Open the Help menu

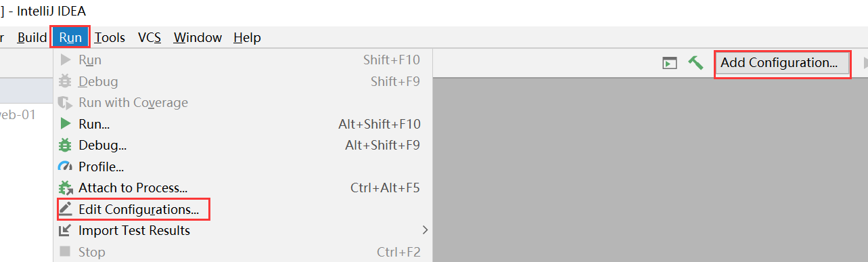click(247, 37)
